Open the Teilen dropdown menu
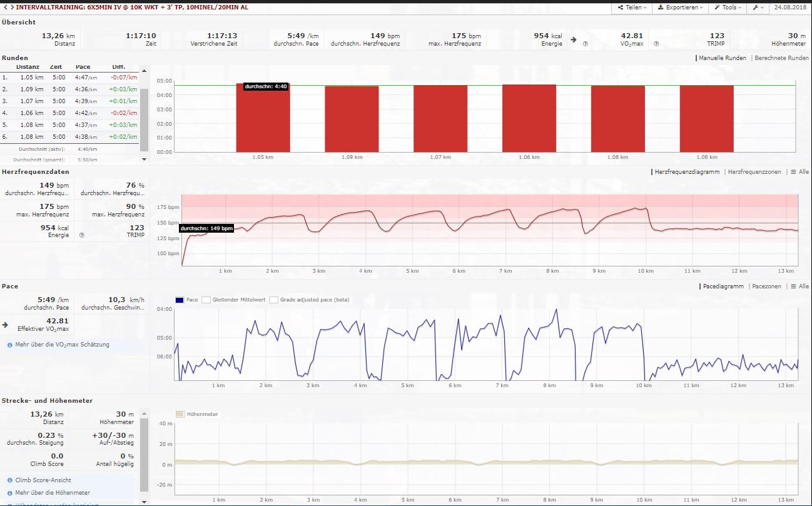The width and height of the screenshot is (812, 506). coord(630,8)
